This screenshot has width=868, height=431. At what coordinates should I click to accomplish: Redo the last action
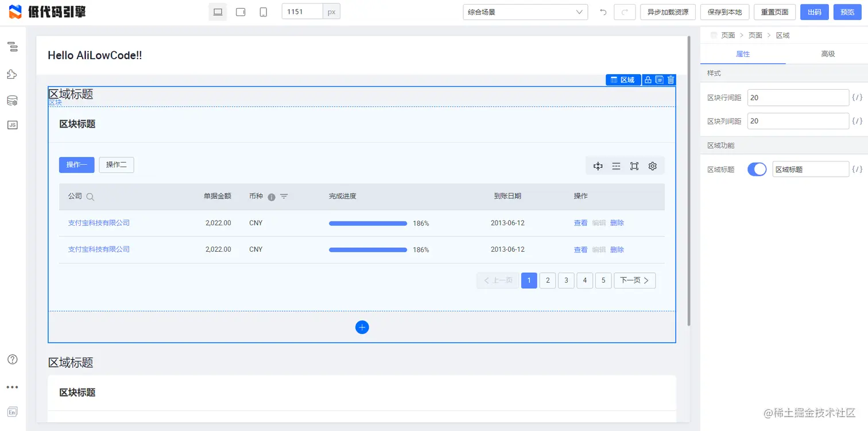coord(625,12)
